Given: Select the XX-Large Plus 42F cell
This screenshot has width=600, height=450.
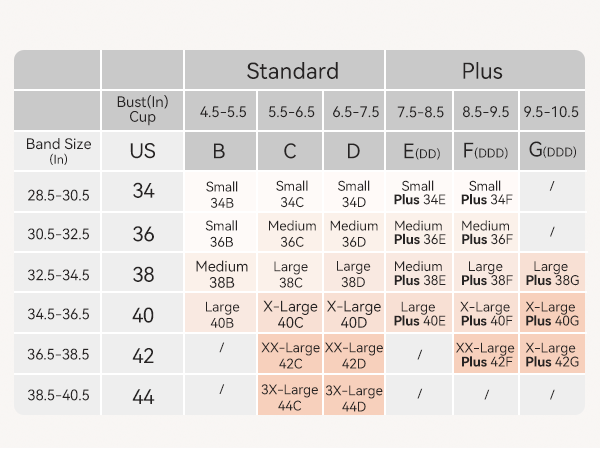Looking at the screenshot, I should [x=485, y=354].
